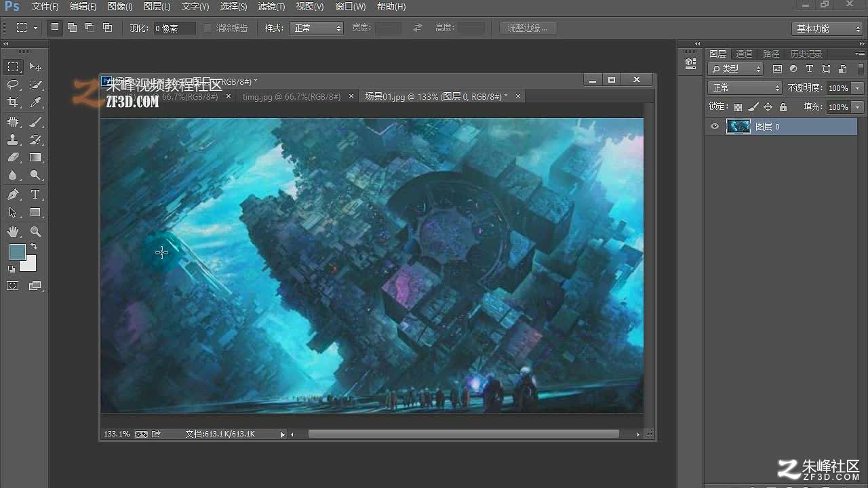Select the Quick Selection tool
868x488 pixels.
[35, 85]
